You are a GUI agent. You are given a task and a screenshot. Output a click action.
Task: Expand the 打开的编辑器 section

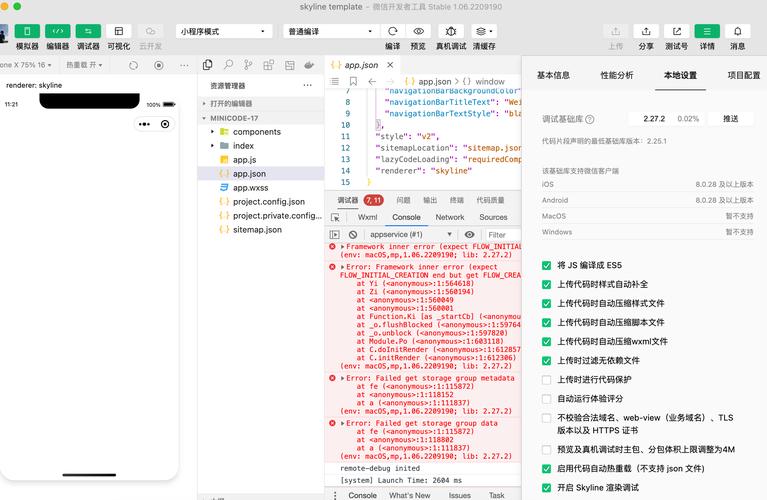click(261, 104)
